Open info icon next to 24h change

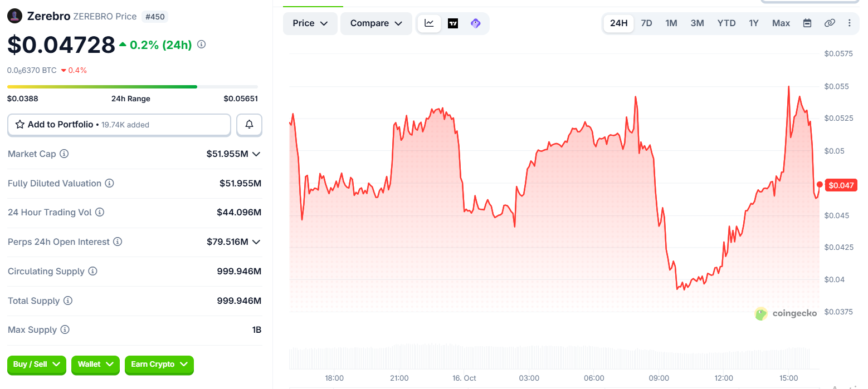coord(202,44)
